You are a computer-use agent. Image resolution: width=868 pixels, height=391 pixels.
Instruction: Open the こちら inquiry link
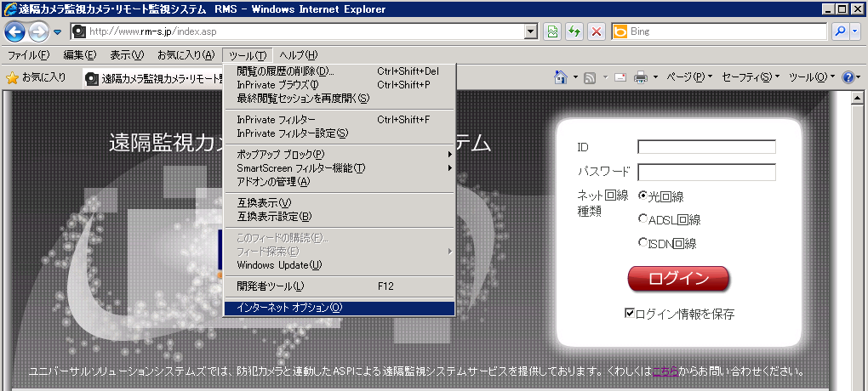(665, 371)
